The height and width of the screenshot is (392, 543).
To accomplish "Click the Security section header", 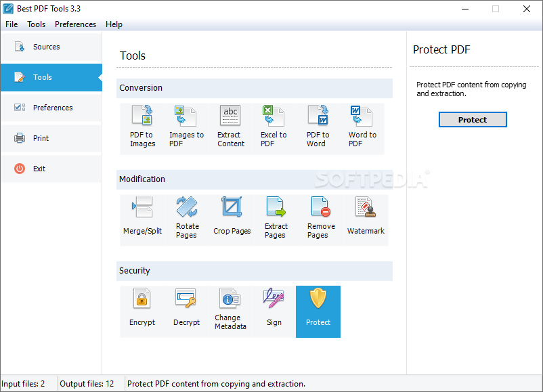I will [255, 271].
